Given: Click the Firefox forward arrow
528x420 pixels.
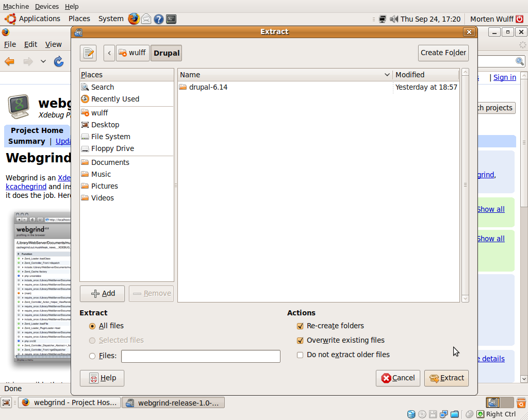Looking at the screenshot, I should 28,61.
